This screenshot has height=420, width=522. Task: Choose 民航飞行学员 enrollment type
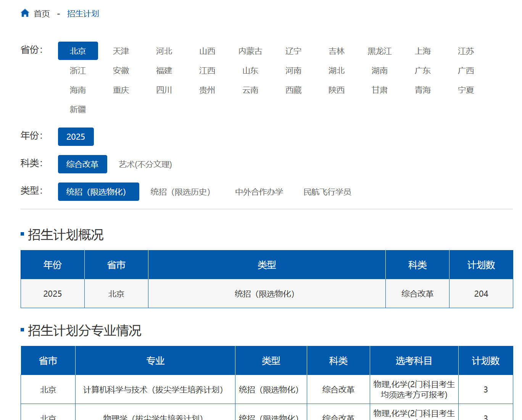click(327, 192)
